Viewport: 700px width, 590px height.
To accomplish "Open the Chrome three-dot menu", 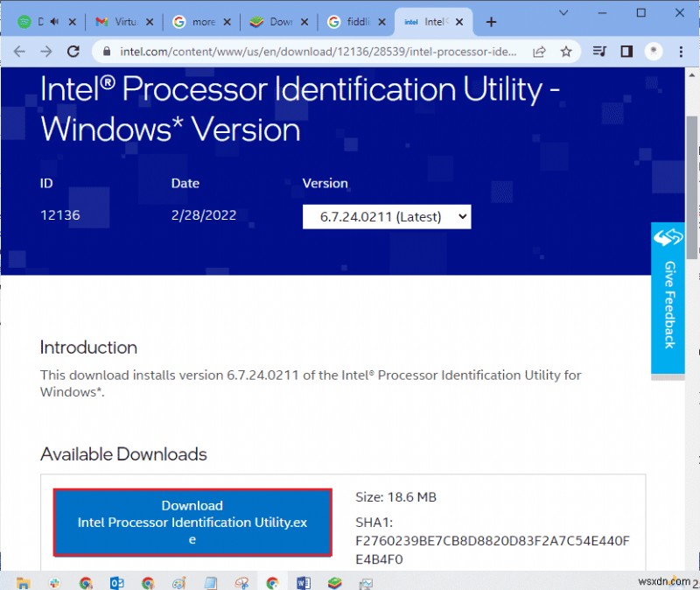I will point(681,52).
